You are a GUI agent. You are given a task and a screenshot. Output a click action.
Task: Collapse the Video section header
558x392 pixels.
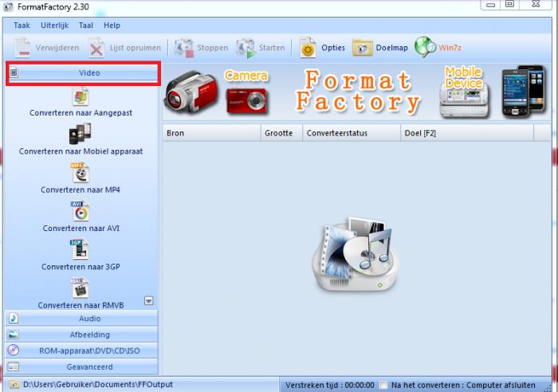(83, 73)
